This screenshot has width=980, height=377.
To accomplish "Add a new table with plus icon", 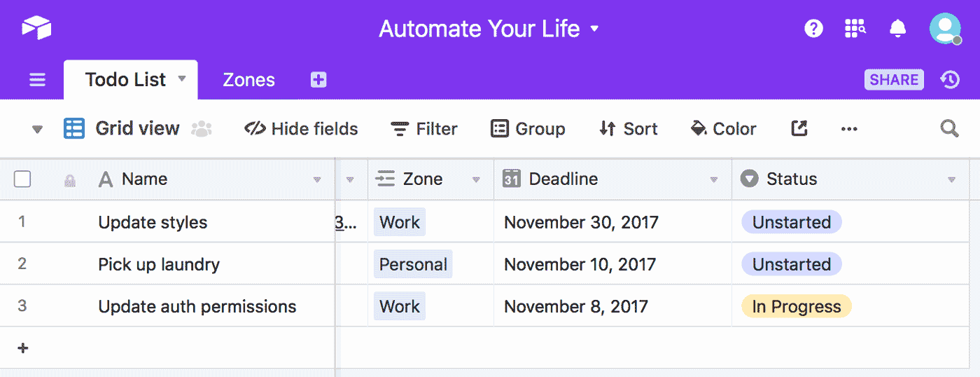I will point(318,80).
